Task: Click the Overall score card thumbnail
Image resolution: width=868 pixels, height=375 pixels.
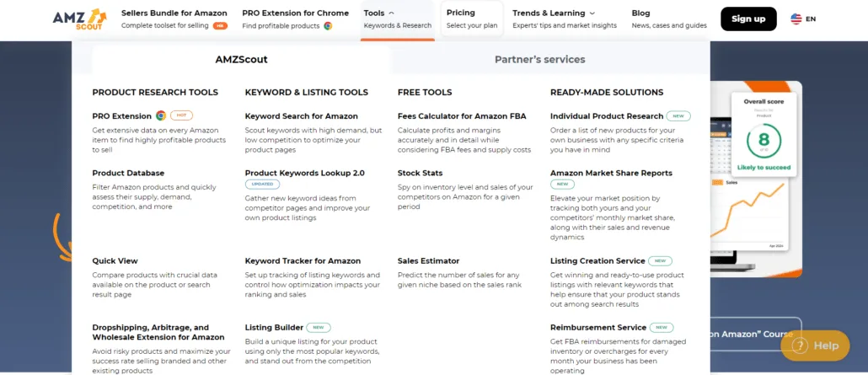Action: click(764, 133)
